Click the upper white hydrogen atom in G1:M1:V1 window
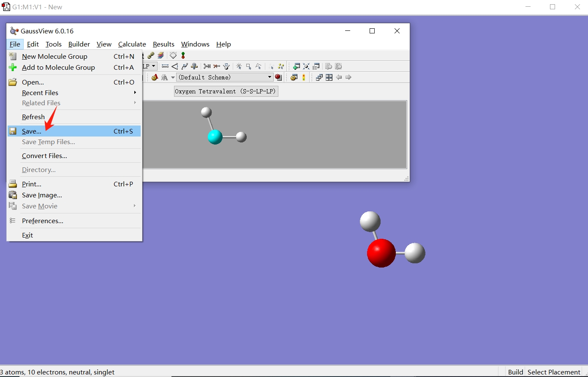Screen dimensions: 588x377 pos(370,221)
